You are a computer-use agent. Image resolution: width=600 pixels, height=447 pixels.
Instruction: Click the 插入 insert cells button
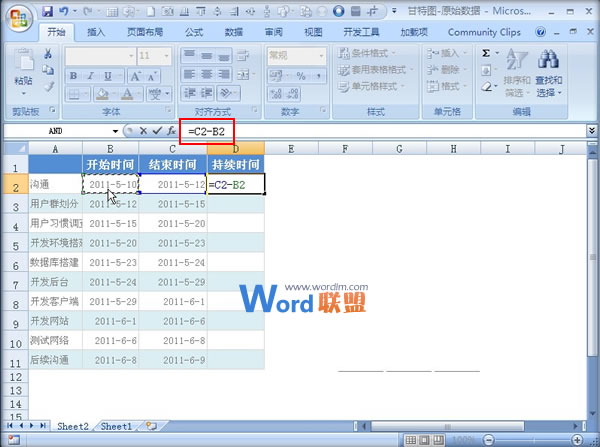tap(447, 53)
